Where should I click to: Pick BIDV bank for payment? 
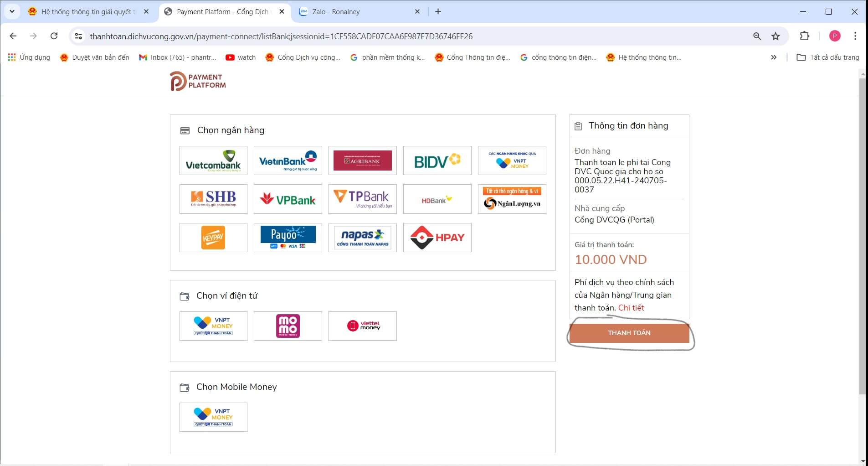click(x=437, y=161)
